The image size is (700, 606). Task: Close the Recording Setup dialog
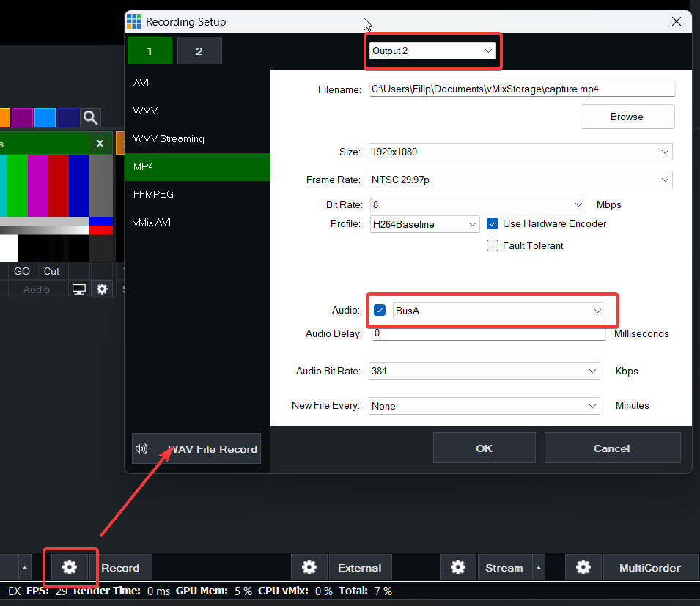[x=677, y=21]
